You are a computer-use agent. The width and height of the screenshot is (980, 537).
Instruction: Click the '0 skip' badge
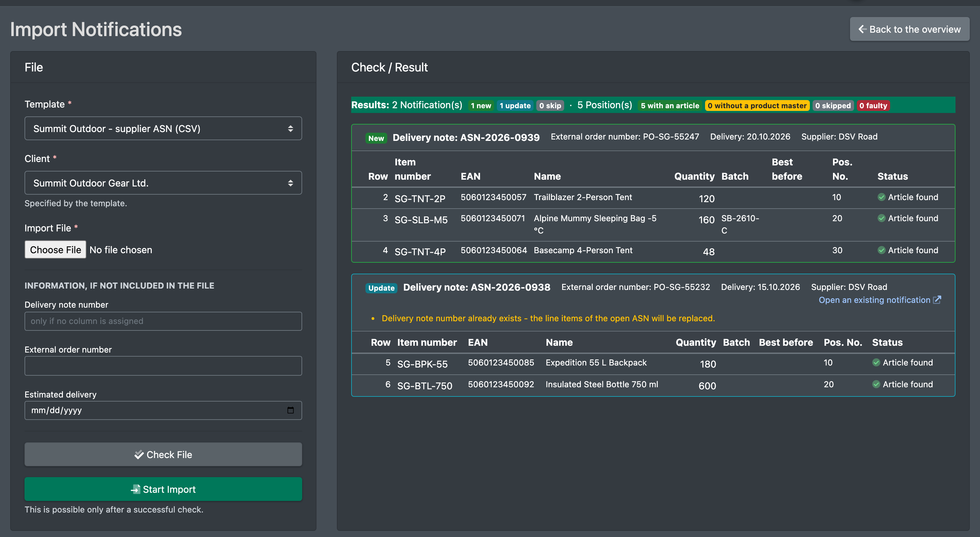pyautogui.click(x=550, y=105)
